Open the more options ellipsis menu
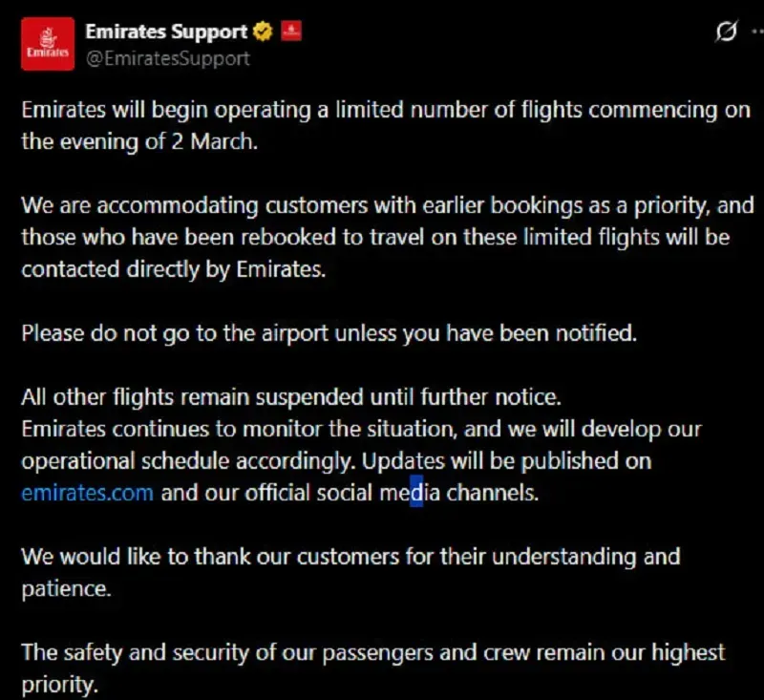Viewport: 764px width, 700px height. tap(756, 32)
